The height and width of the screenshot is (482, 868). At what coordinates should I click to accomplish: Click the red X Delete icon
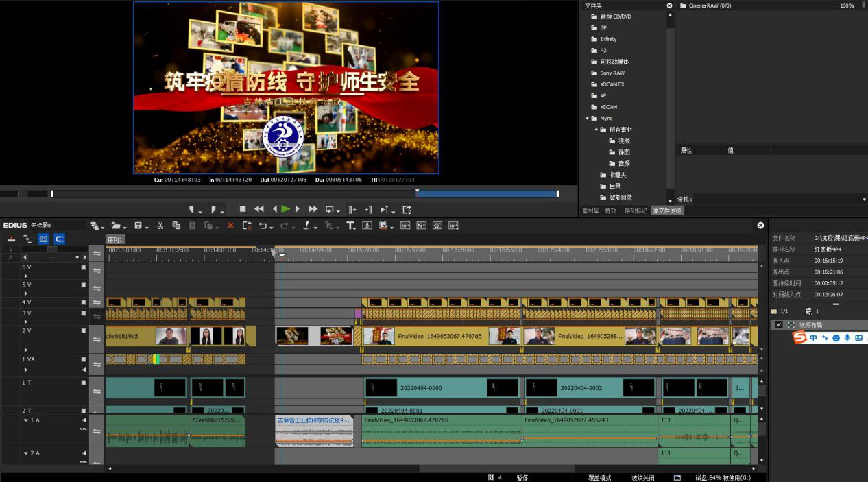(230, 226)
